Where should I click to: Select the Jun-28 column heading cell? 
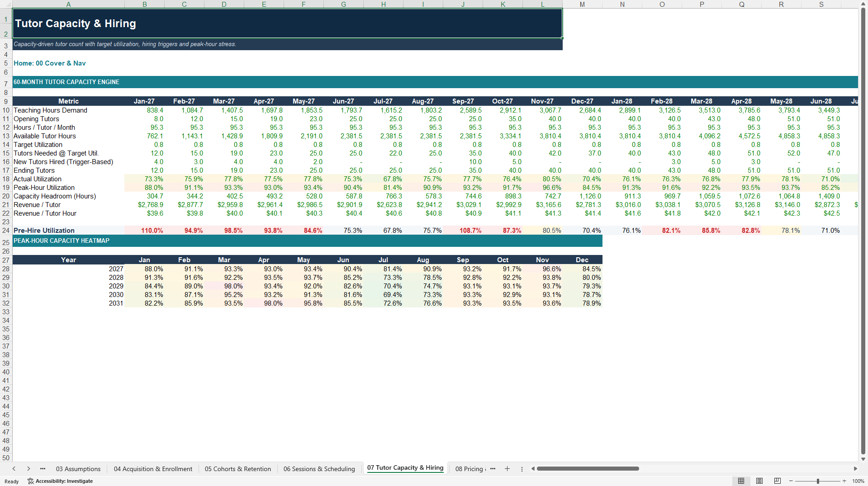(821, 101)
